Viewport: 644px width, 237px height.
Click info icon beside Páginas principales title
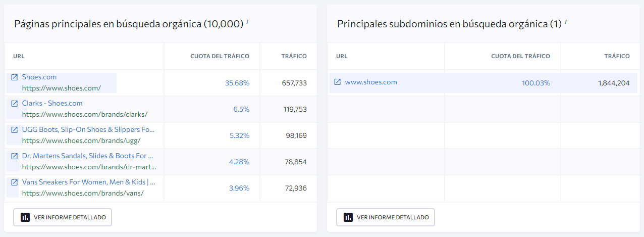coord(247,22)
